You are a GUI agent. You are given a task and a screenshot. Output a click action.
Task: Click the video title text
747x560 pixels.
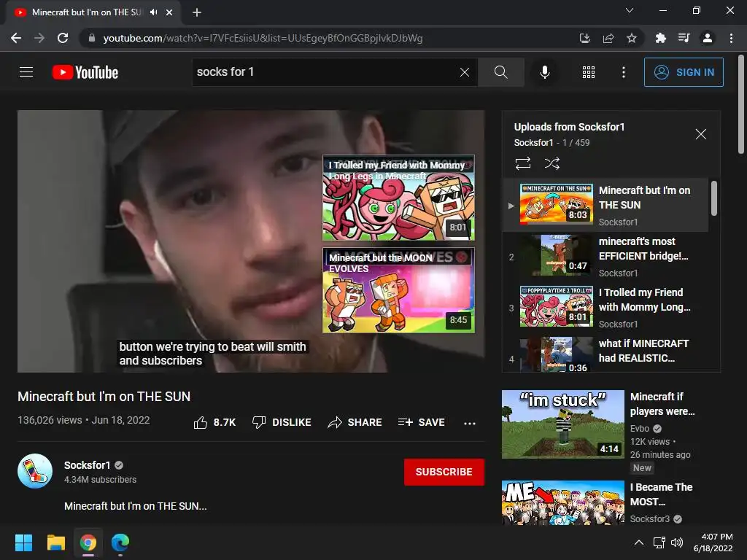[104, 397]
